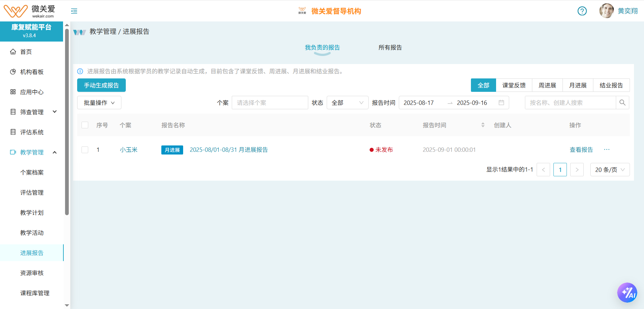The image size is (644, 309).
Task: Open 个案档案 in the sidebar menu
Action: click(32, 172)
